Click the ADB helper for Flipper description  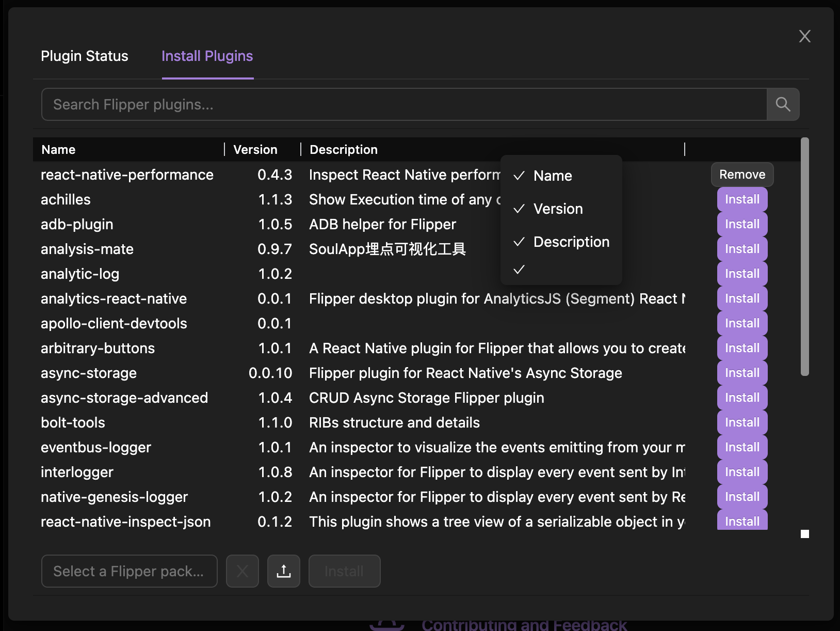pos(382,224)
